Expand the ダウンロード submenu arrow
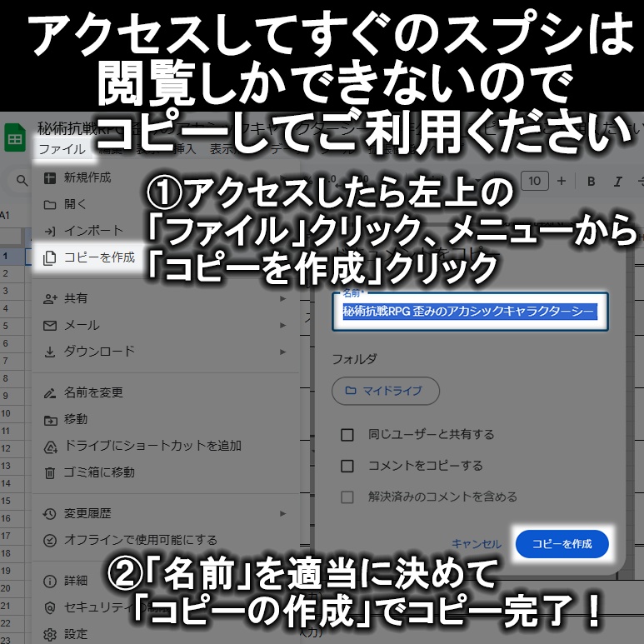This screenshot has height=644, width=644. (282, 352)
